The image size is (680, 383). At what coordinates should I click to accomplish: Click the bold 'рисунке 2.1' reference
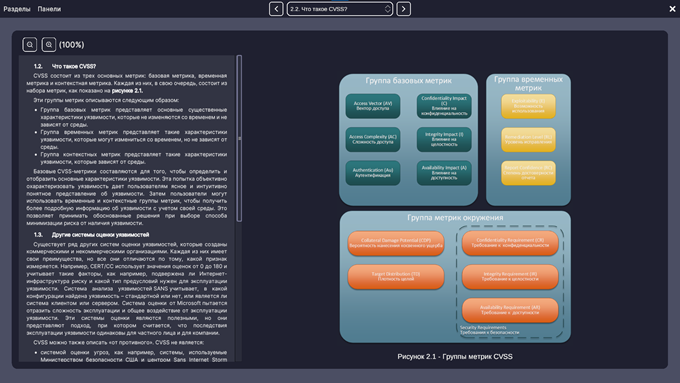(x=127, y=91)
